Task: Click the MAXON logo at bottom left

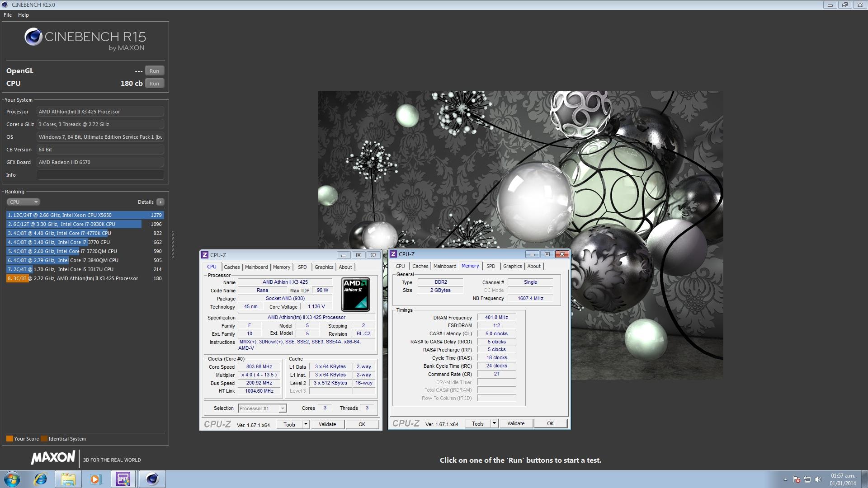Action: [x=53, y=458]
